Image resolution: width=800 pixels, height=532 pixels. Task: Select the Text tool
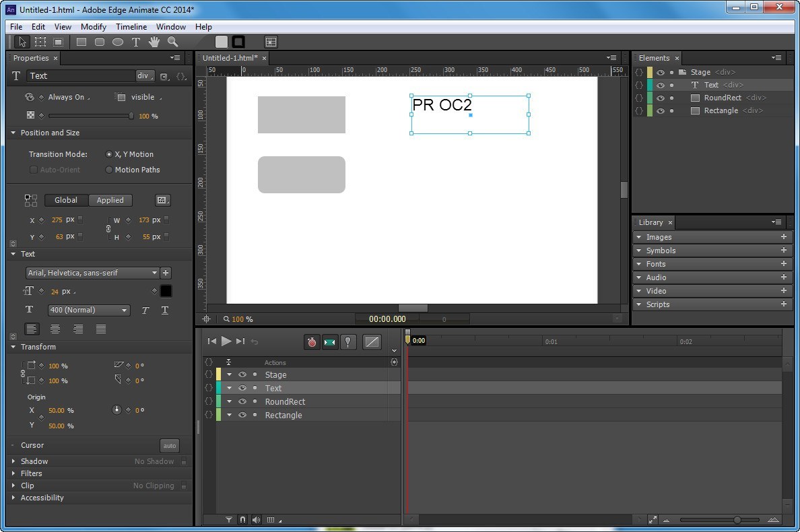click(135, 42)
